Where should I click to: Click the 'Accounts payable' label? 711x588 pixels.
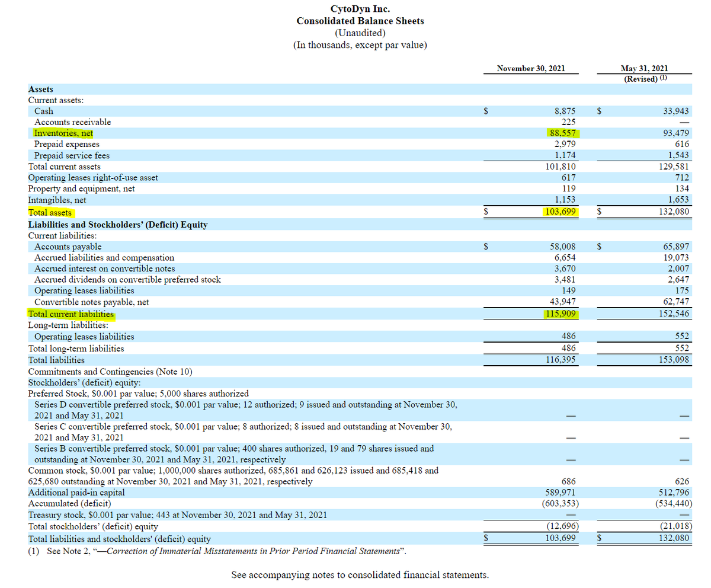tap(68, 247)
